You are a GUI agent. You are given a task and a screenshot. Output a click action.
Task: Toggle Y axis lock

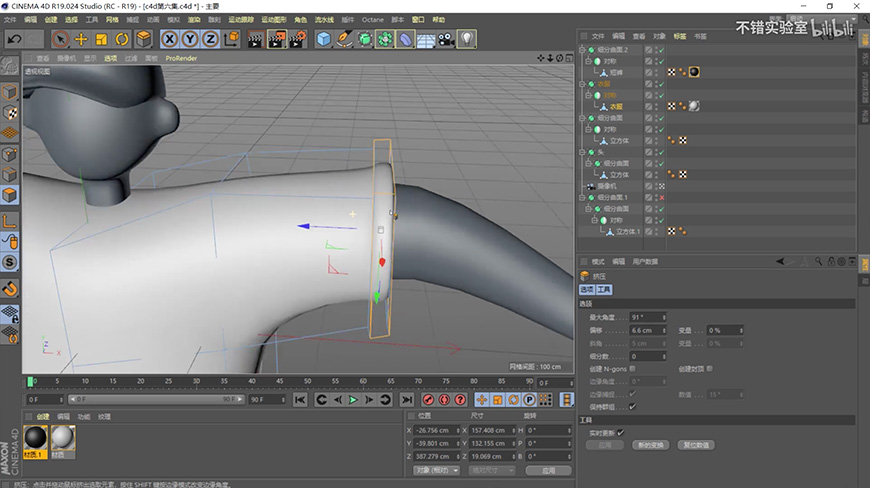tap(190, 39)
